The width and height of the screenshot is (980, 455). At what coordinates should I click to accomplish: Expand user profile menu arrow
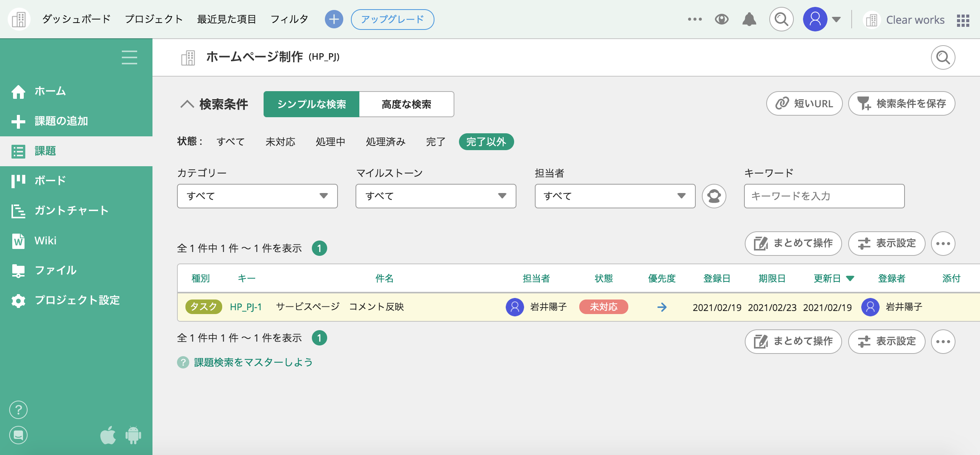pos(836,20)
